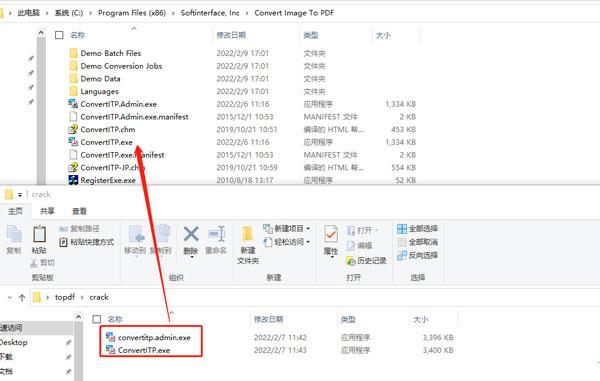The height and width of the screenshot is (381, 600).
Task: Tick the select-all checkbox in the crack window
Action: point(97,319)
